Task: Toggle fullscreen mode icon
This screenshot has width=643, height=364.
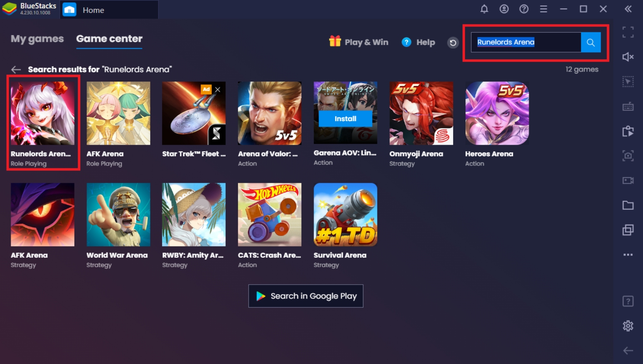Action: click(x=628, y=32)
